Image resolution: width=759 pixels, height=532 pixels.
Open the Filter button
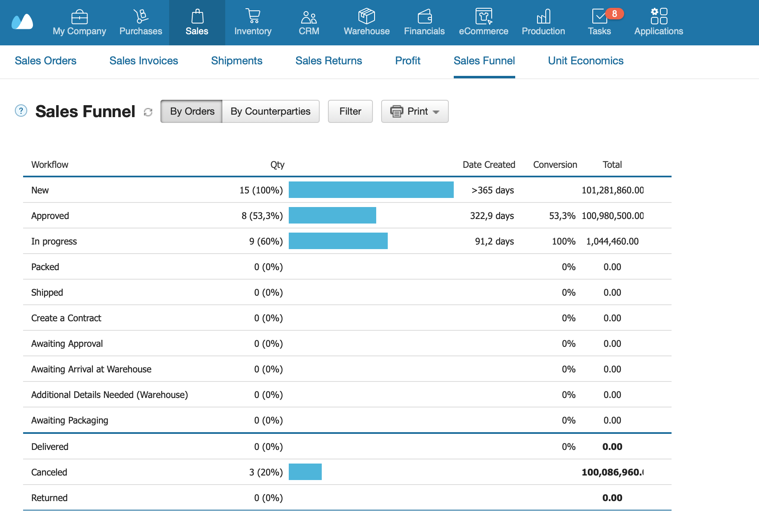[x=350, y=111]
